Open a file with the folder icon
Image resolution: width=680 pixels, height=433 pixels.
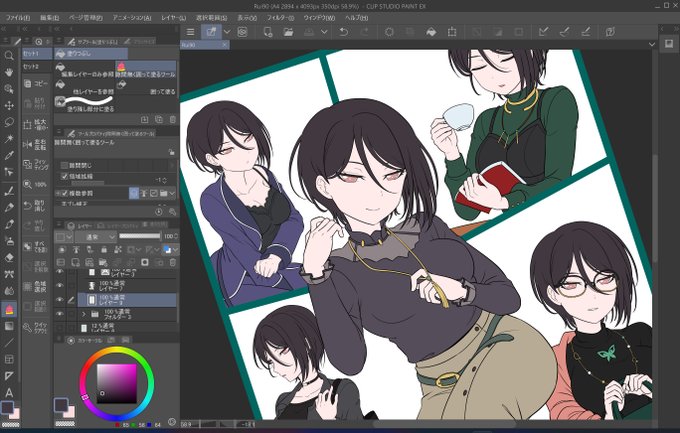pos(288,32)
